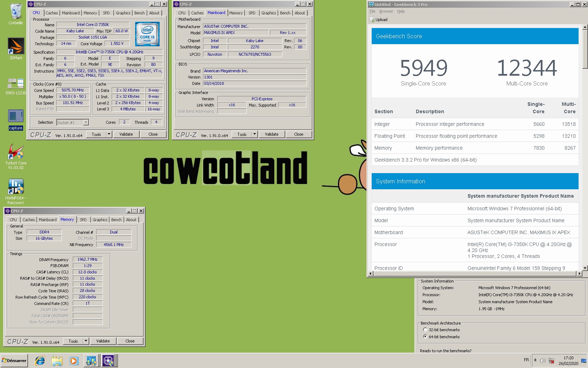
Task: Click Geekbench horizontal scrollbar right arrow
Action: pos(580,273)
